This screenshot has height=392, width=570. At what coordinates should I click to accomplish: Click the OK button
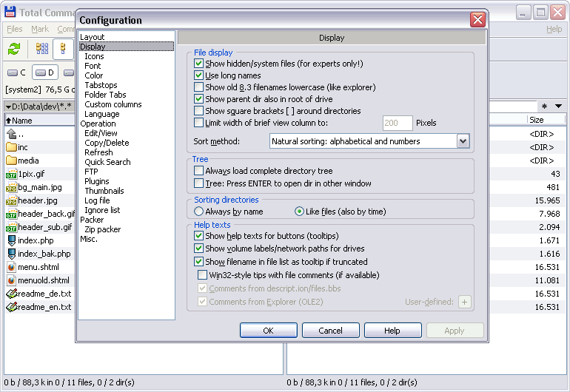[268, 331]
